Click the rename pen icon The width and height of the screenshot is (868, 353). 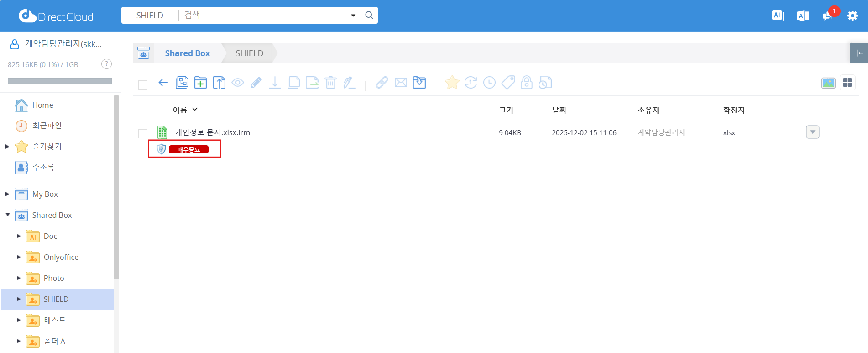[349, 82]
